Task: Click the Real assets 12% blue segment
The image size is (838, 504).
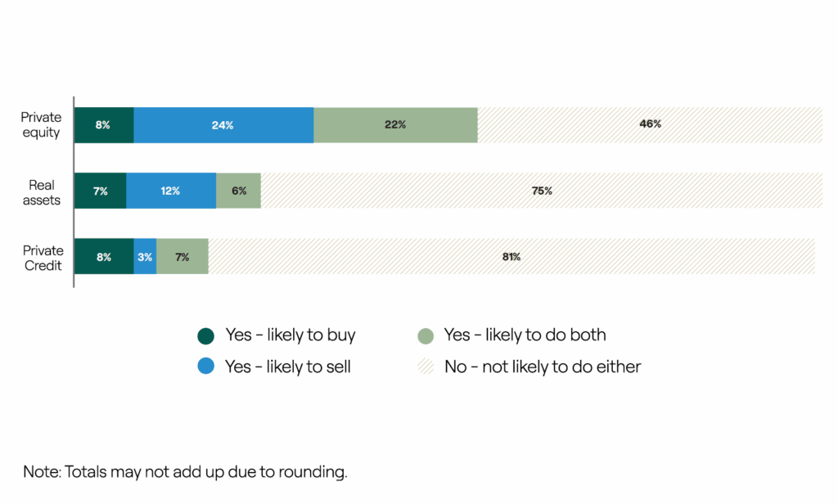Action: point(171,191)
